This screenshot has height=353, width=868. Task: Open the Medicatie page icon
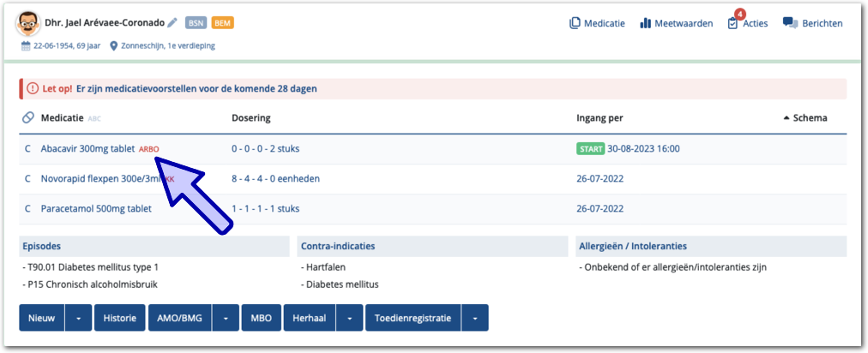click(x=576, y=23)
